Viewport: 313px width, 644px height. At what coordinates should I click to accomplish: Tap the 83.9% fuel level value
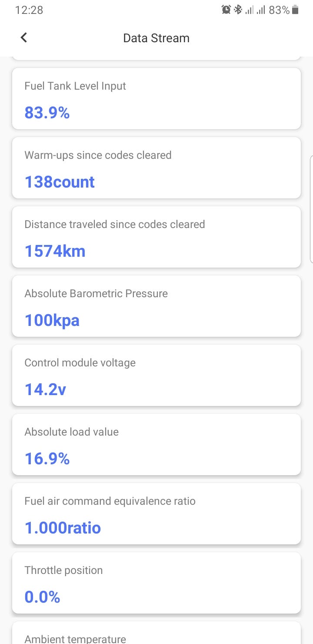click(47, 113)
